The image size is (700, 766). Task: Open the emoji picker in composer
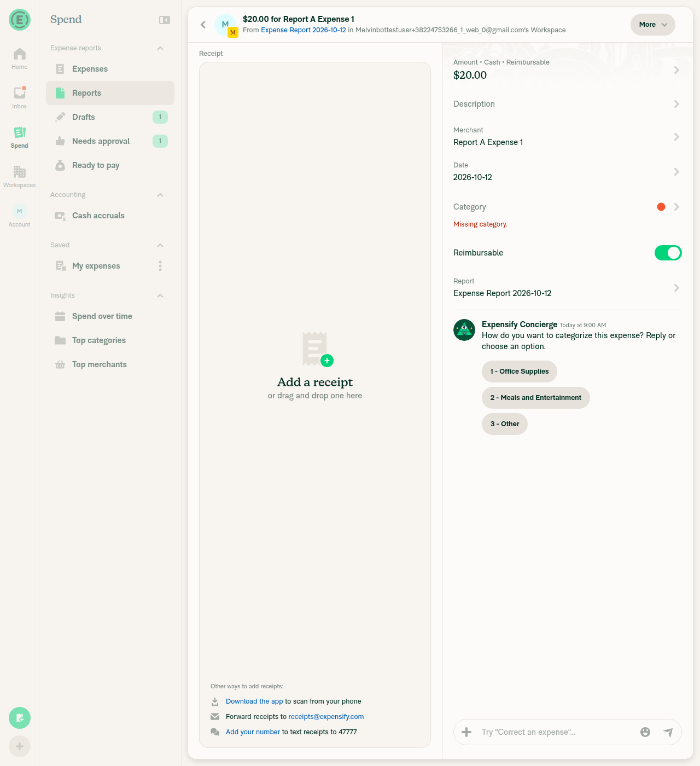click(645, 732)
